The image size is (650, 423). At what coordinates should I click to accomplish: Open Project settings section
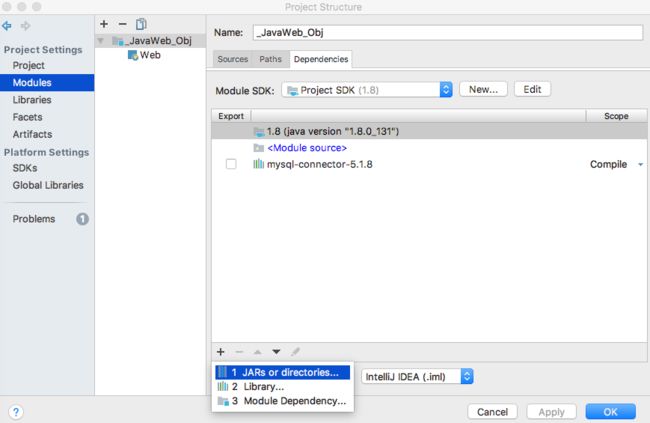[x=29, y=66]
